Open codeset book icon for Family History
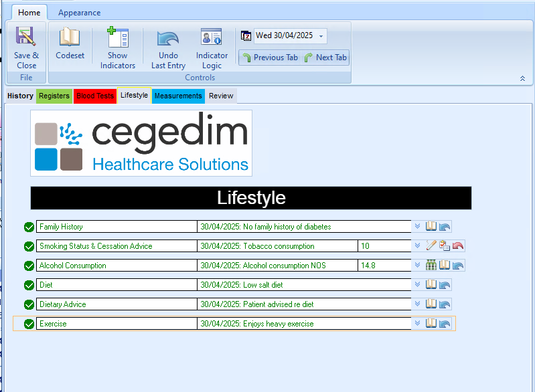Screen dimensions: 535x392 click(x=431, y=226)
